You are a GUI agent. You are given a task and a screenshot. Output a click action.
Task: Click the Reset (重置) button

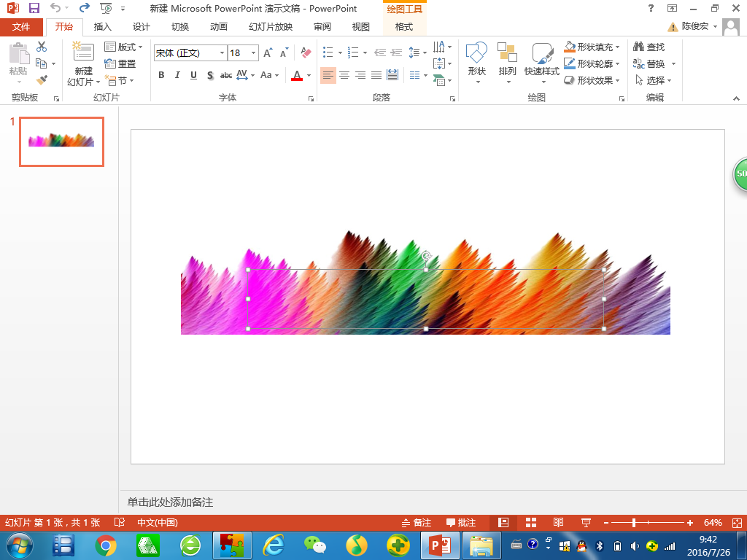coord(120,63)
